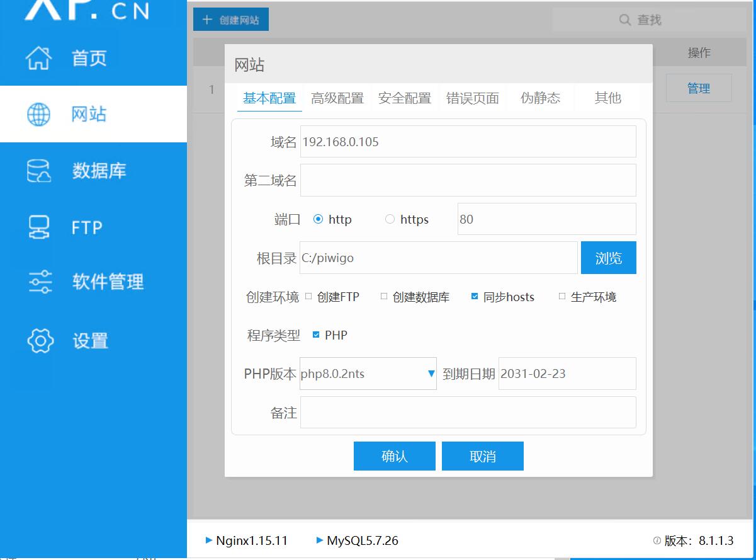Open the 伪静态 tab
Image resolution: width=756 pixels, height=560 pixels.
(x=540, y=98)
